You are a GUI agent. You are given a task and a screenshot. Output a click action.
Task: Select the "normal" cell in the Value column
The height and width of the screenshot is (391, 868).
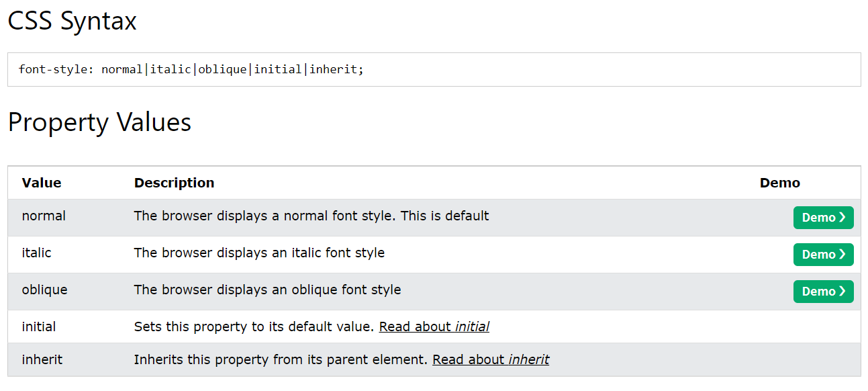click(x=44, y=216)
